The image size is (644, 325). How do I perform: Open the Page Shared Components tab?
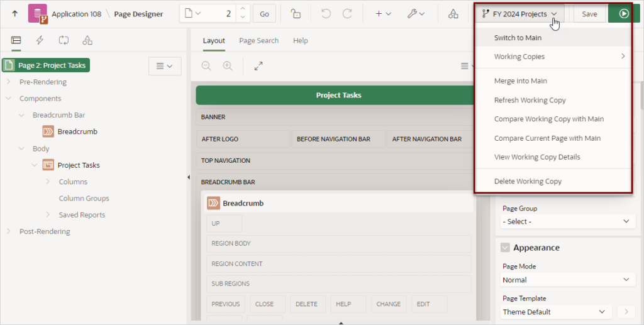(x=87, y=40)
